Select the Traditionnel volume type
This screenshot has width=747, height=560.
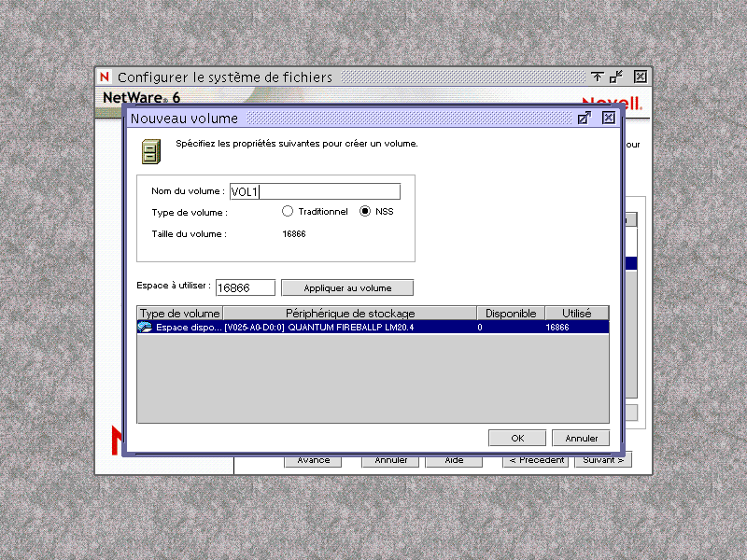point(288,212)
